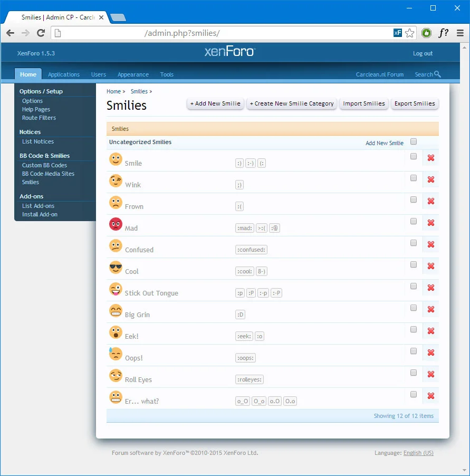Click the Options sidebar link

pyautogui.click(x=32, y=101)
